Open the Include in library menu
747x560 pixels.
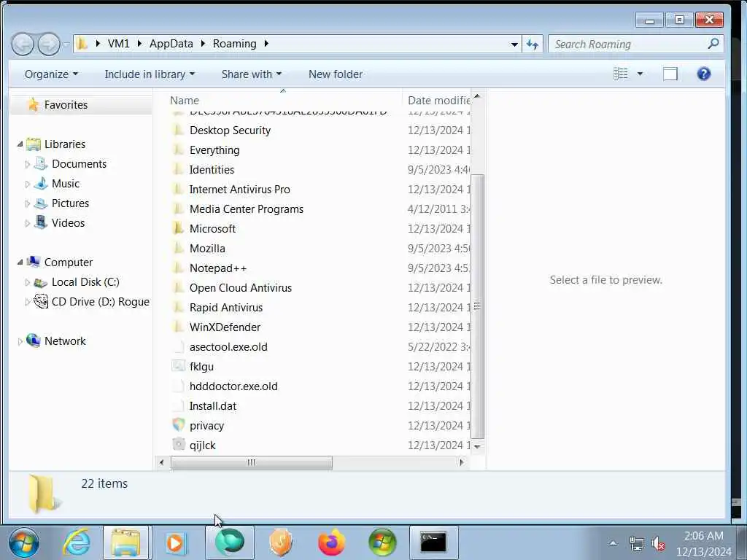coord(150,74)
